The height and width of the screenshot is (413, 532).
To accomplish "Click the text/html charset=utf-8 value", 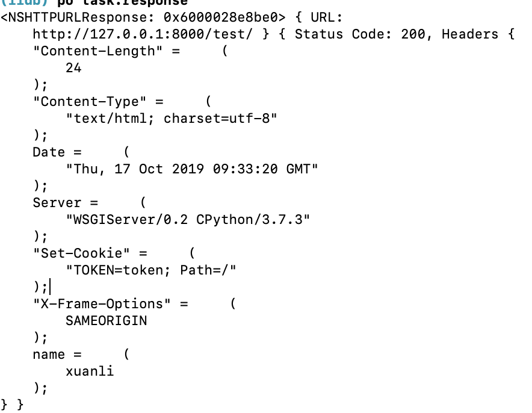I will click(x=172, y=119).
